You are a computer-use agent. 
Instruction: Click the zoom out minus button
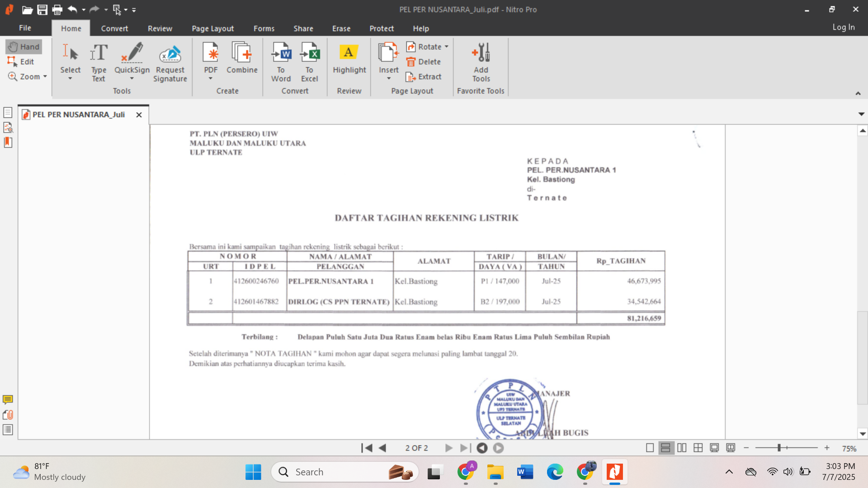pos(746,448)
